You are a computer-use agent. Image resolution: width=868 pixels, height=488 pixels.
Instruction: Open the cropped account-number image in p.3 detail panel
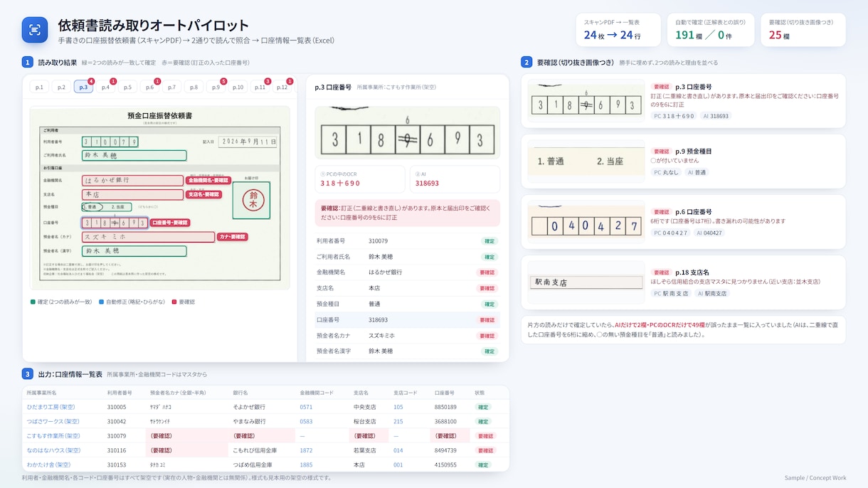[x=407, y=133]
